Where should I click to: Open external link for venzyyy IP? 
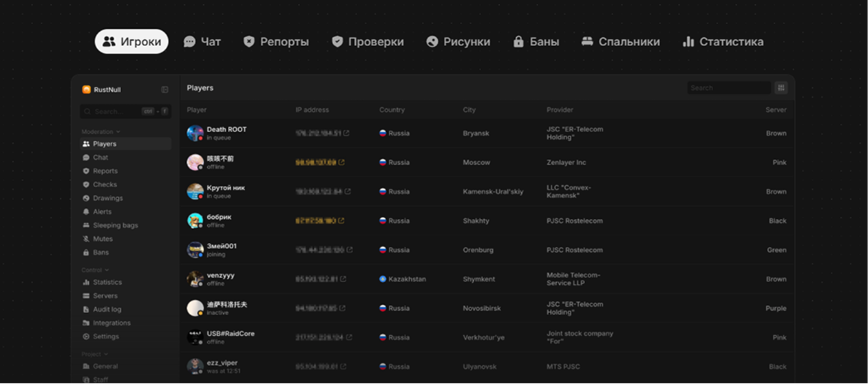coord(343,279)
